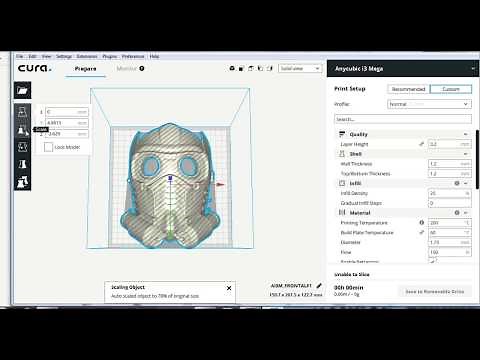Click the Infill section icon
The width and height of the screenshot is (480, 360).
pos(342,183)
